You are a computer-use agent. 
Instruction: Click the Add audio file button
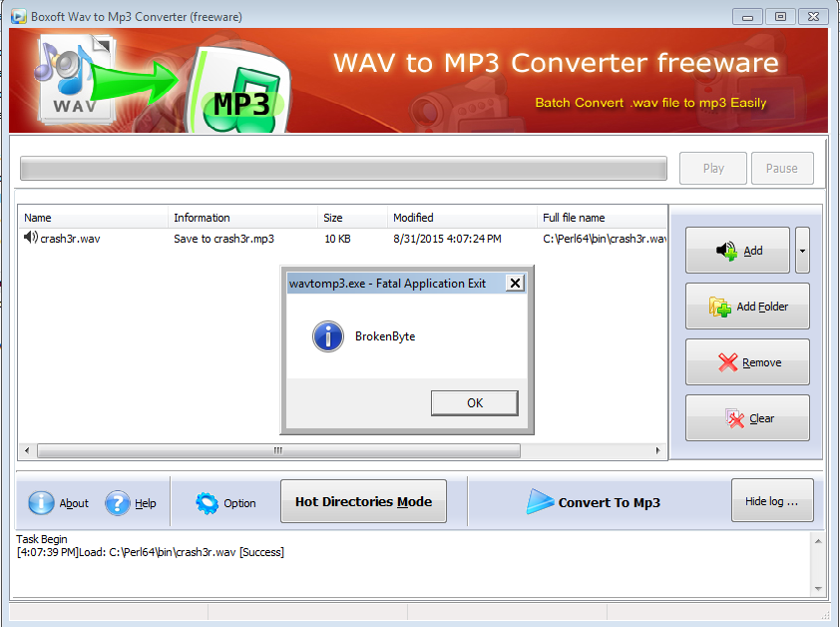click(737, 250)
